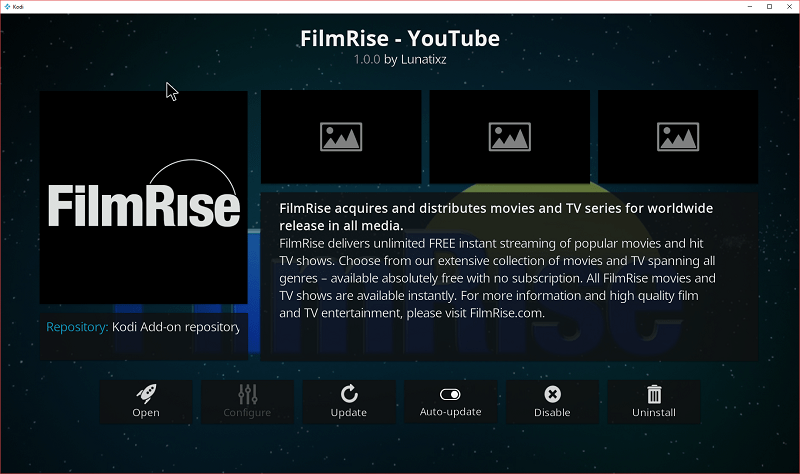Minimize the Kodi window
The height and width of the screenshot is (474, 800).
pyautogui.click(x=750, y=7)
